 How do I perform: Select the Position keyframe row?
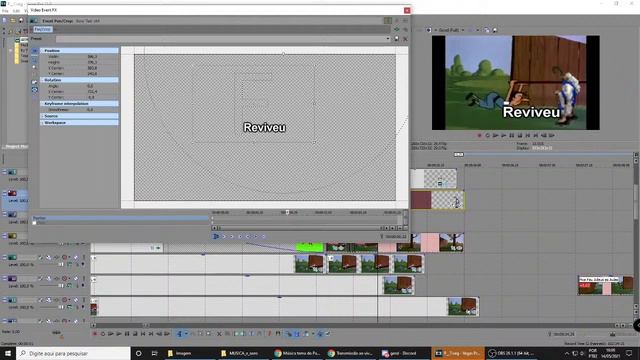[x=120, y=218]
